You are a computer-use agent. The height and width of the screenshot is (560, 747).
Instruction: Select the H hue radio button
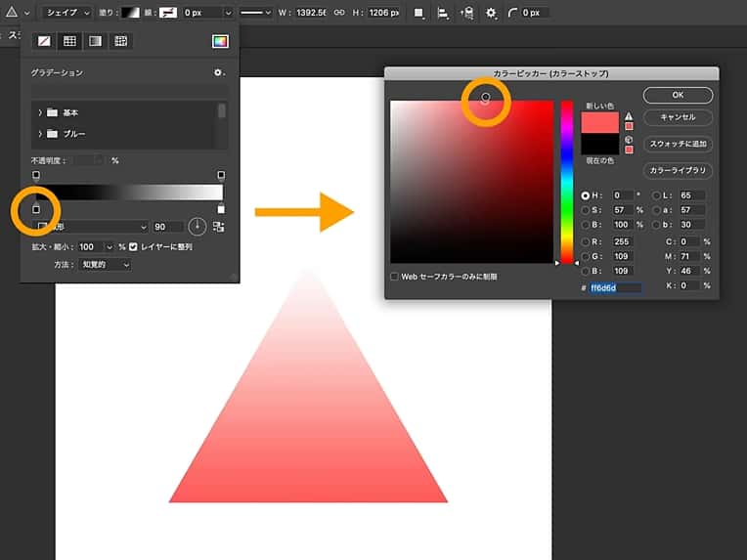point(586,195)
